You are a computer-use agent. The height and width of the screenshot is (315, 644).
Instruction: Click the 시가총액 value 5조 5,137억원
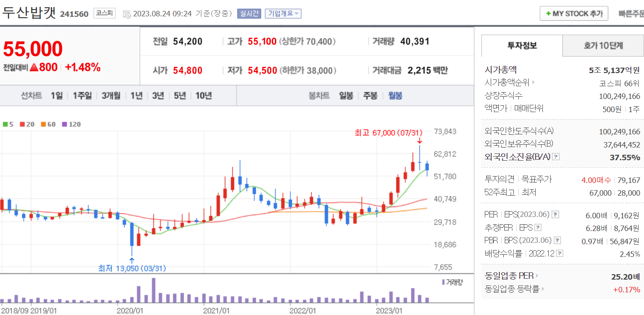click(x=615, y=70)
